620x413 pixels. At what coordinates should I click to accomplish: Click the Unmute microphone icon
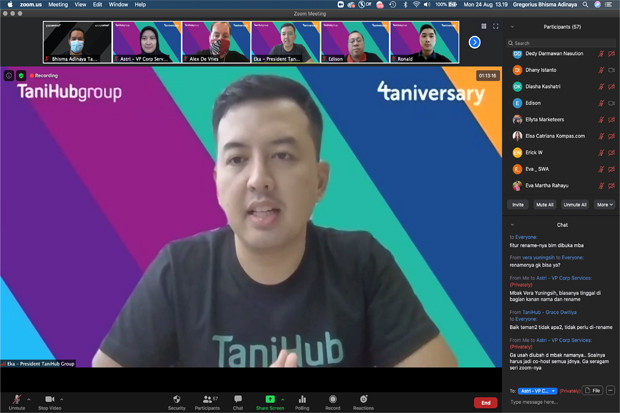click(17, 399)
